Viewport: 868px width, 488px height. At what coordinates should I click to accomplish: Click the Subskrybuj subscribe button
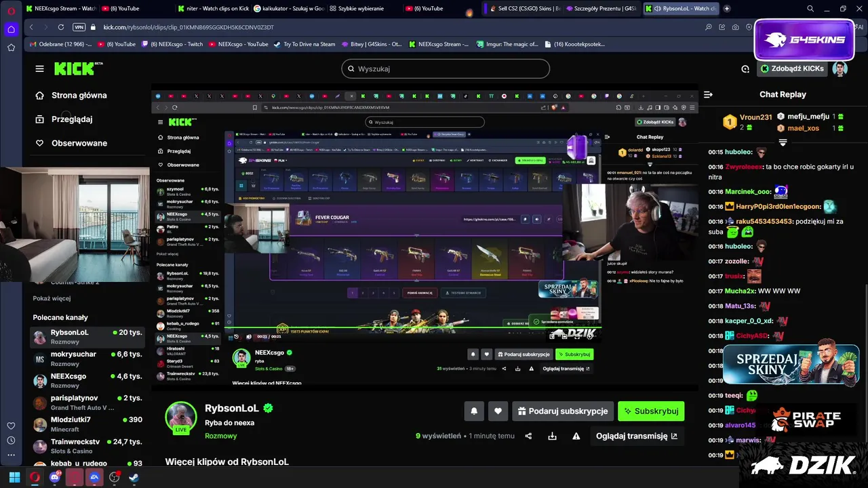(651, 411)
